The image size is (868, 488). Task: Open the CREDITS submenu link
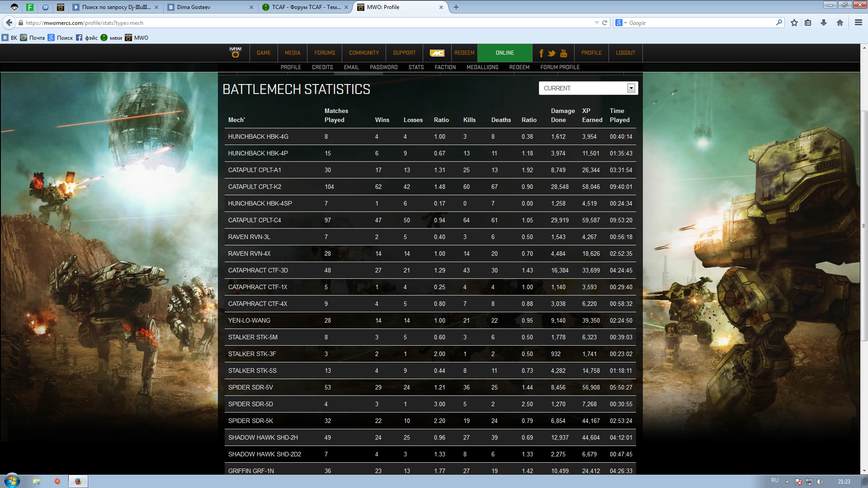tap(322, 67)
